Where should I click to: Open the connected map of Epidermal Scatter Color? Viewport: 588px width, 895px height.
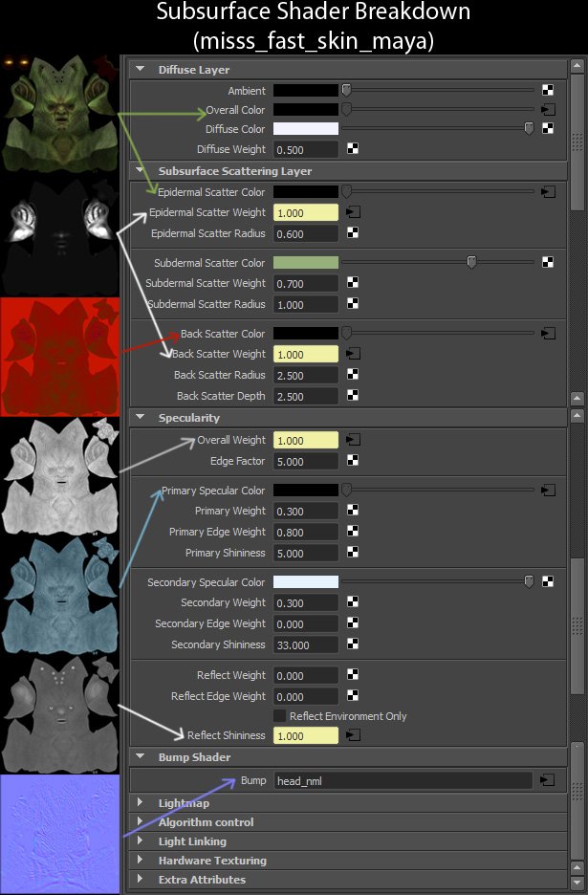[x=548, y=192]
